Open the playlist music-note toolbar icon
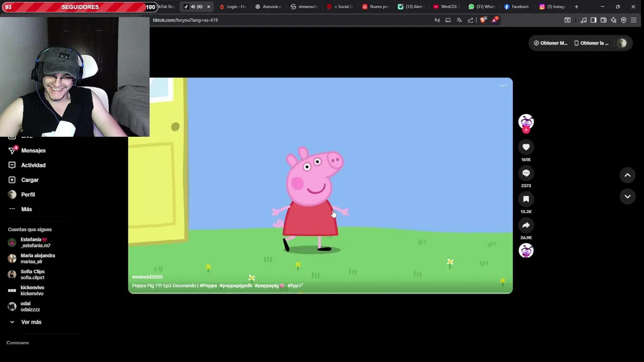The height and width of the screenshot is (362, 644). [583, 20]
